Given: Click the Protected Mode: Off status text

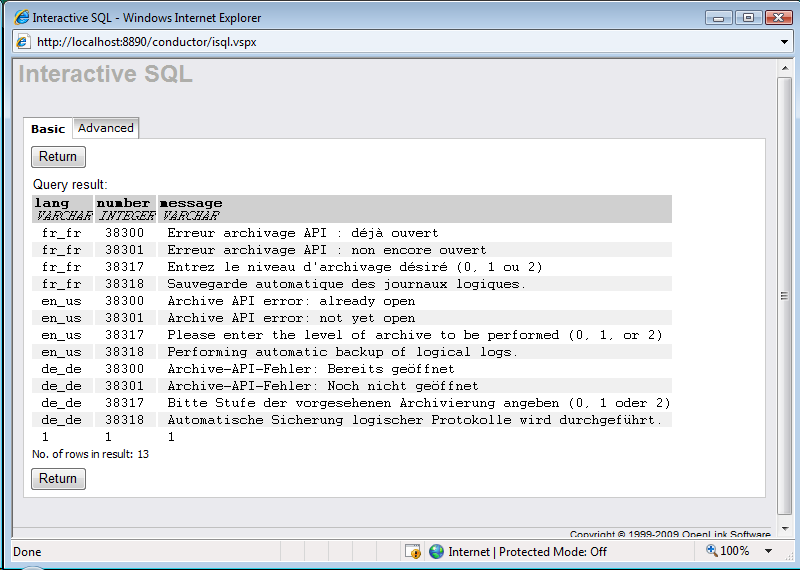Looking at the screenshot, I should (x=553, y=551).
